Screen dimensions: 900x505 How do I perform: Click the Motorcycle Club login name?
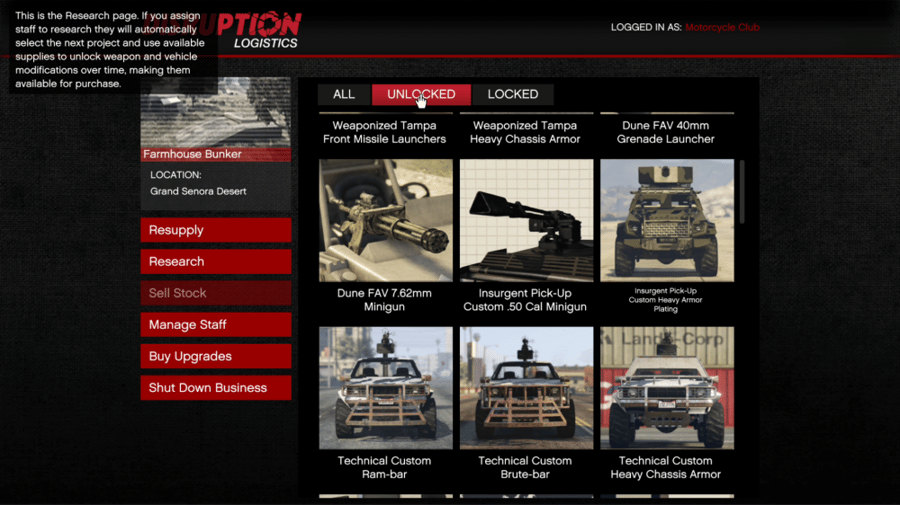tap(722, 28)
